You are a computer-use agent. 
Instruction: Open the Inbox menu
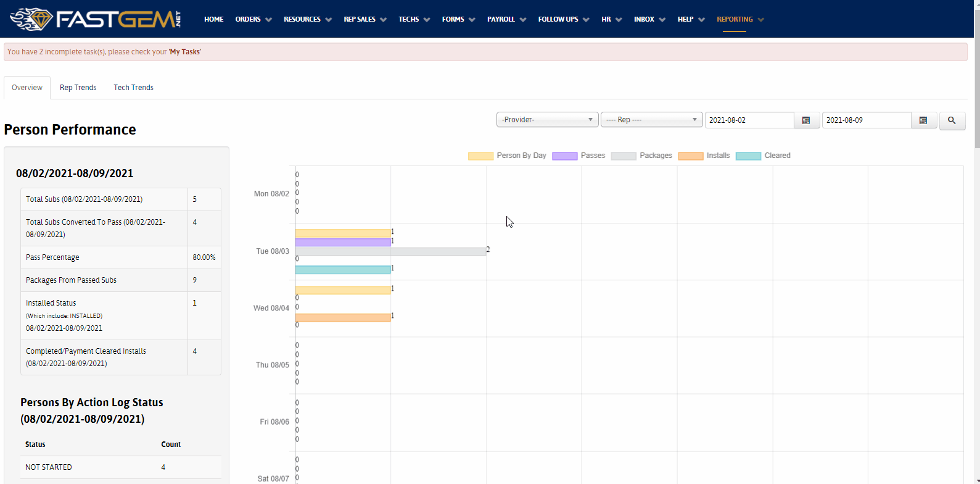649,19
